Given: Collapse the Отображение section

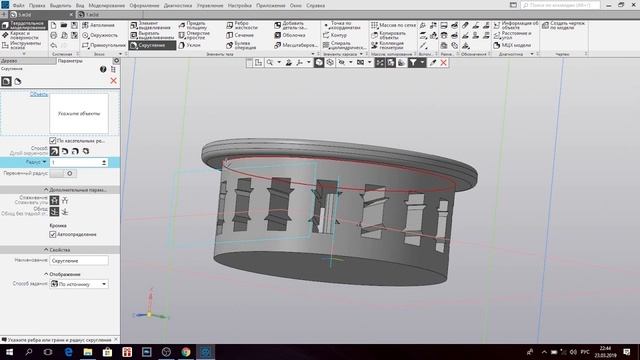Looking at the screenshot, I should (x=46, y=274).
